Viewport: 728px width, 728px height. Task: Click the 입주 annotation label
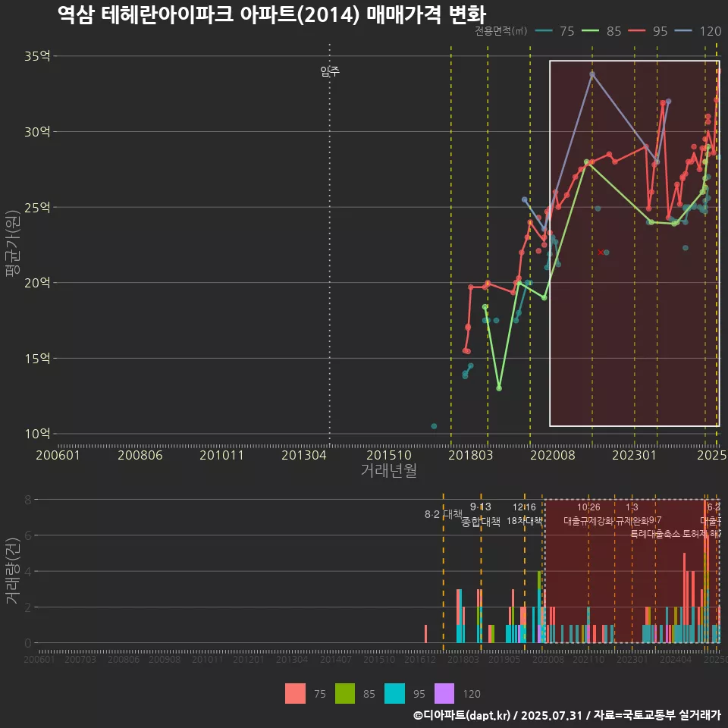click(x=330, y=71)
